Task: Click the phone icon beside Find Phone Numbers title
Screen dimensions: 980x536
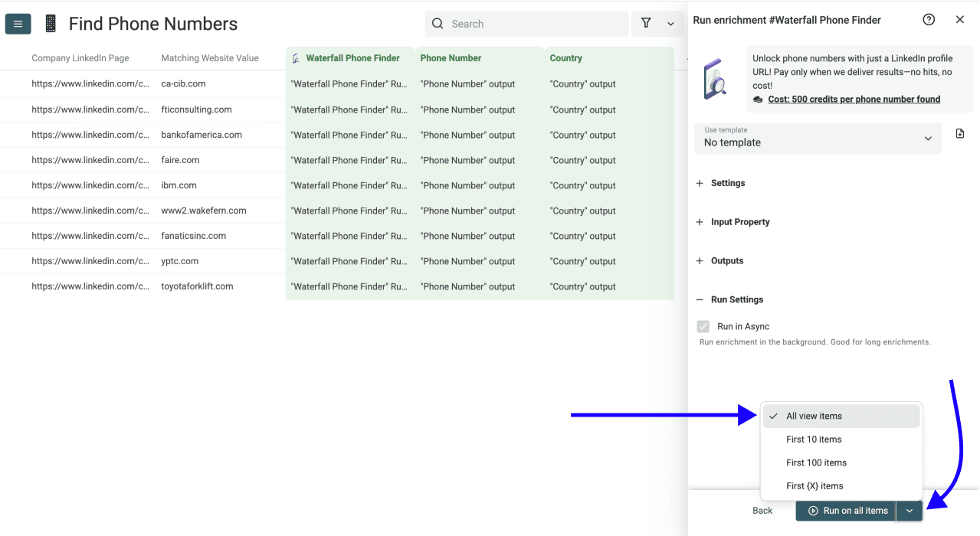Action: pyautogui.click(x=50, y=23)
